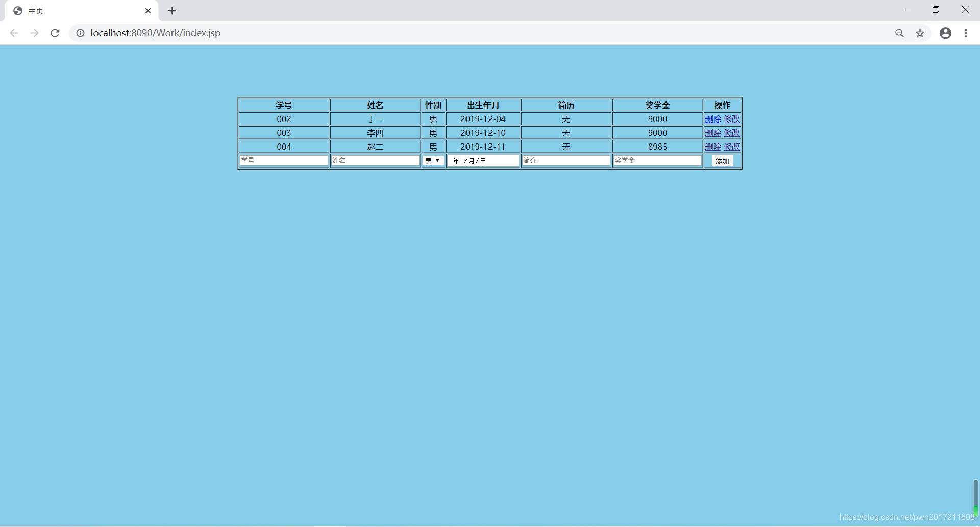The width and height of the screenshot is (980, 527).
Task: Click the 学号 column header
Action: 284,105
